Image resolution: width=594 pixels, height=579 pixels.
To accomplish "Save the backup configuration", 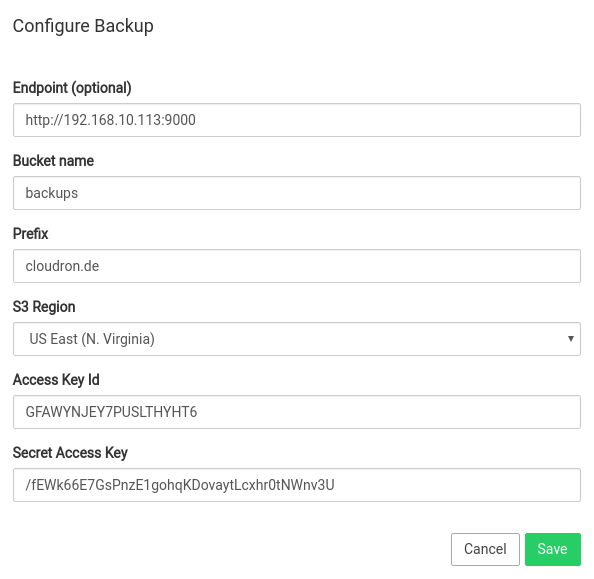I will coord(553,549).
